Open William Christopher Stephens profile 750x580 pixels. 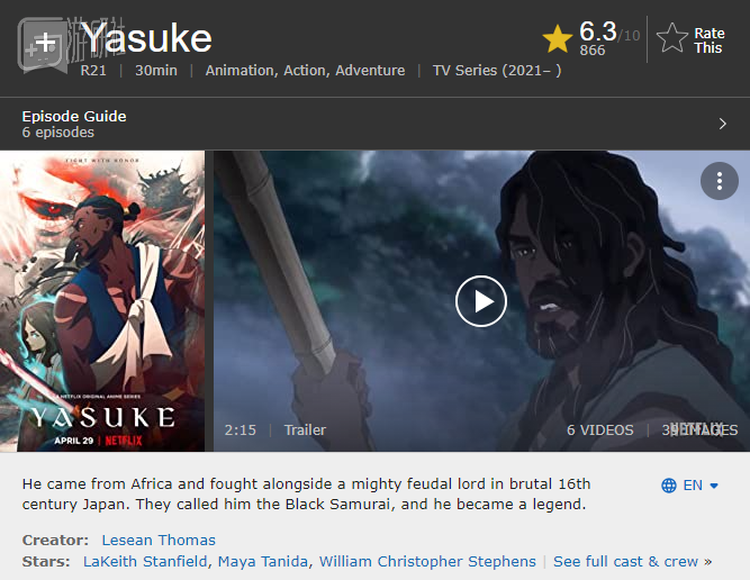(x=428, y=561)
